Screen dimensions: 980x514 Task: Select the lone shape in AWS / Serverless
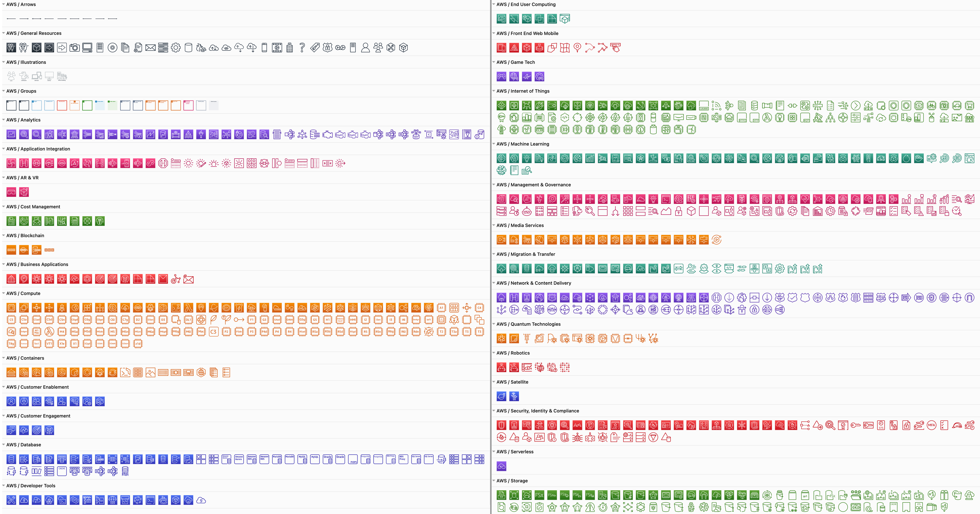[501, 466]
